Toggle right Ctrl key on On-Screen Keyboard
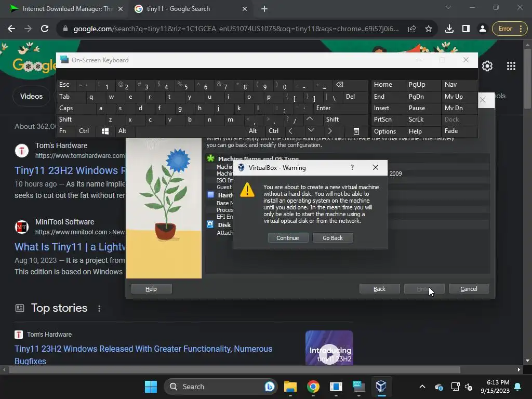The image size is (532, 399). (x=274, y=131)
